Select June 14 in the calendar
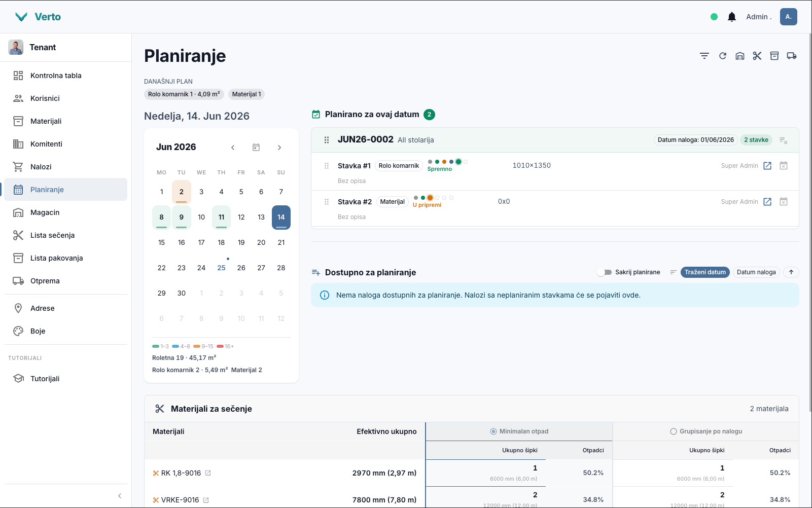The height and width of the screenshot is (508, 812). (281, 217)
